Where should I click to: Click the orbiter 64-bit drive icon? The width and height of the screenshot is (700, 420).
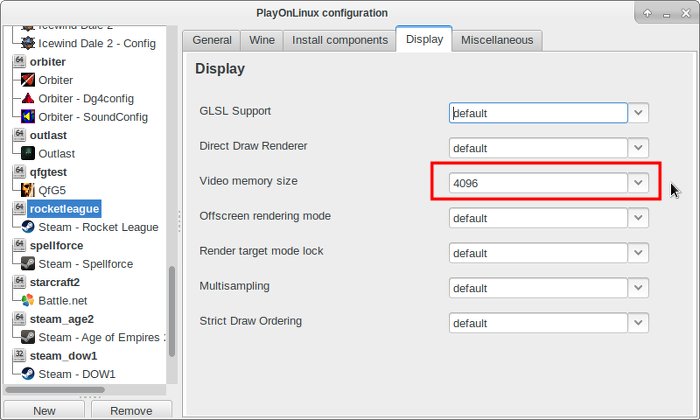click(19, 61)
